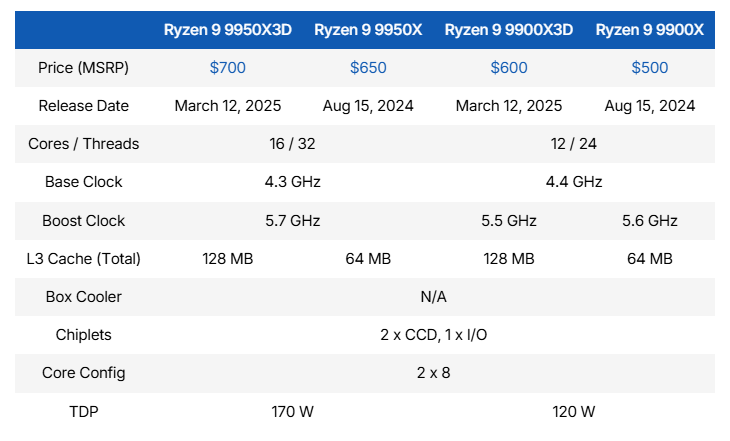Select the 9900X release date Aug 15, 2024
The image size is (730, 441).
pyautogui.click(x=649, y=106)
